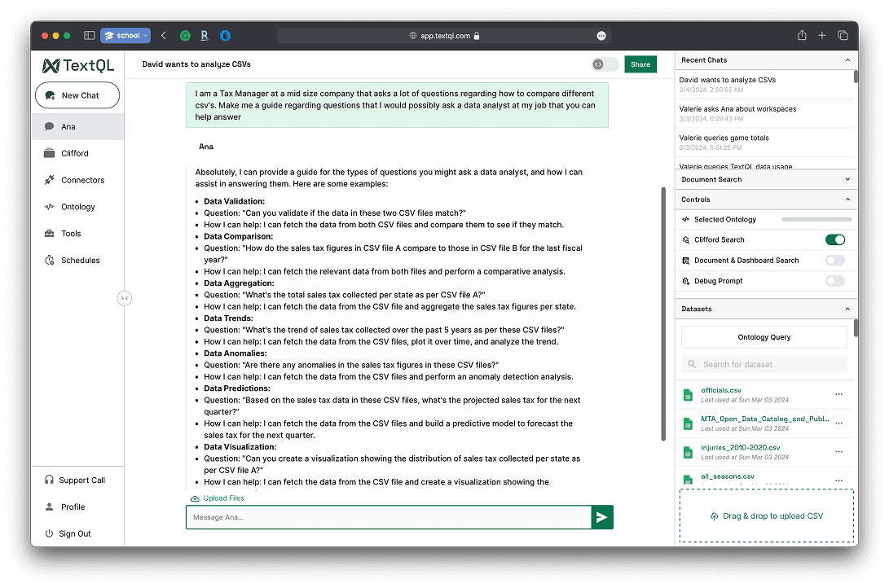889x588 pixels.
Task: Open the browser share icon
Action: (802, 35)
